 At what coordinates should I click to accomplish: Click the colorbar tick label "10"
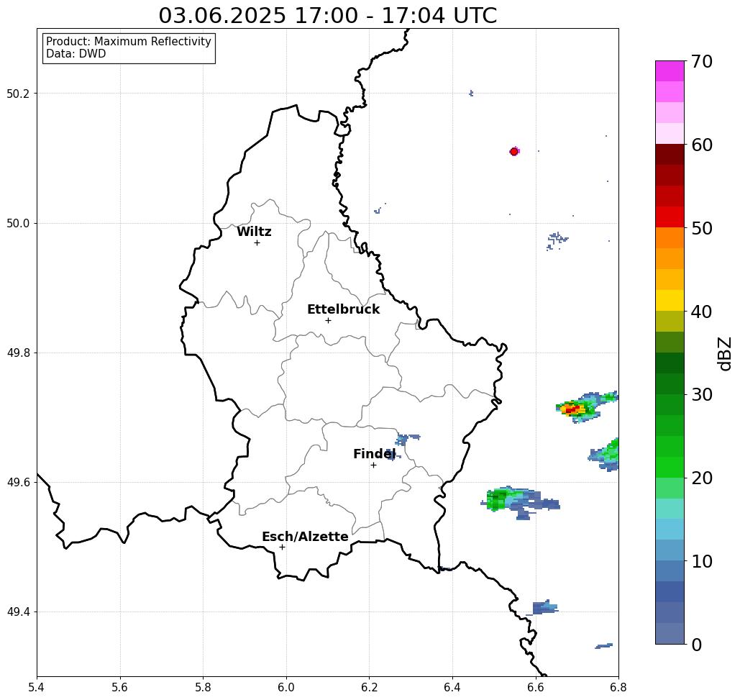(x=701, y=560)
